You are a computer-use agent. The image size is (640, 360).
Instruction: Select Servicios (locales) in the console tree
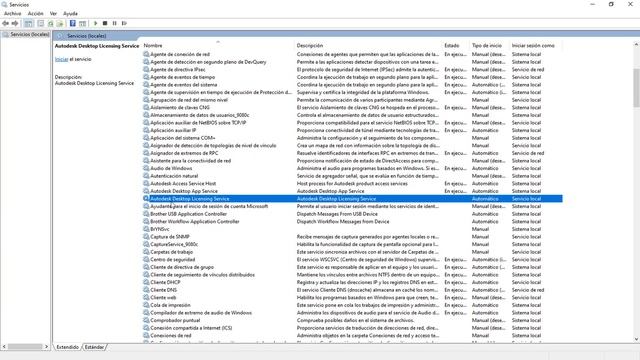click(x=29, y=35)
